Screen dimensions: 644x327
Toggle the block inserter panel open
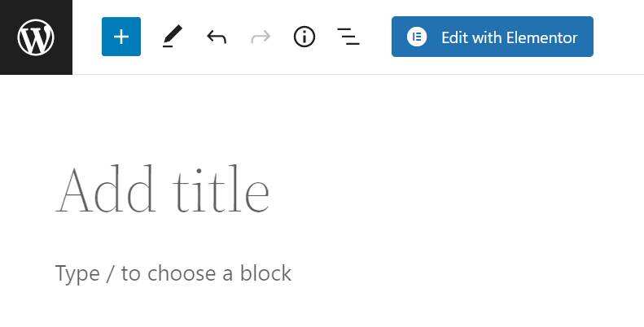pyautogui.click(x=121, y=37)
